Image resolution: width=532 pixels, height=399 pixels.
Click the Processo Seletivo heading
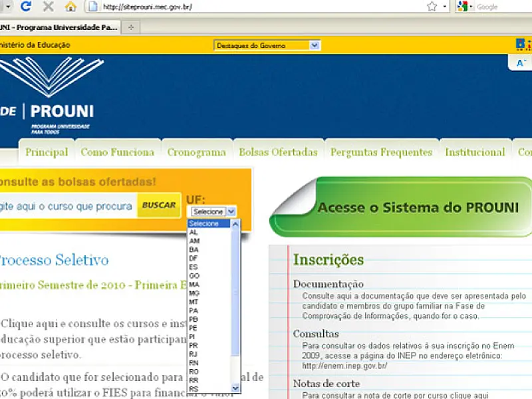coord(55,260)
